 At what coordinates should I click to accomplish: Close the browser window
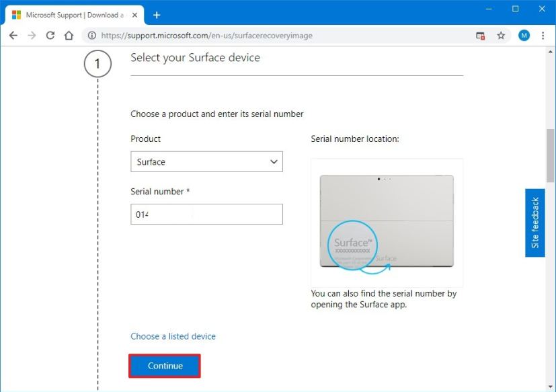pos(542,9)
